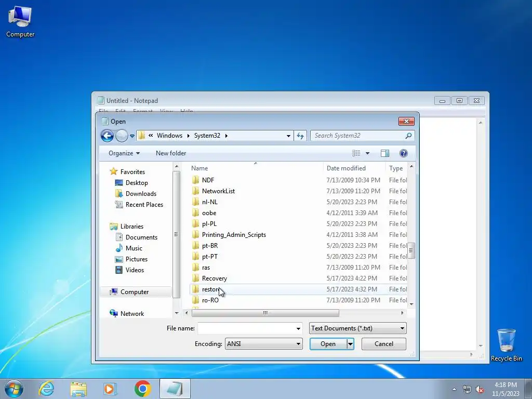Click the file list horizontal scrollbar thumb
Viewport: 532px width, 399px height.
(x=265, y=313)
